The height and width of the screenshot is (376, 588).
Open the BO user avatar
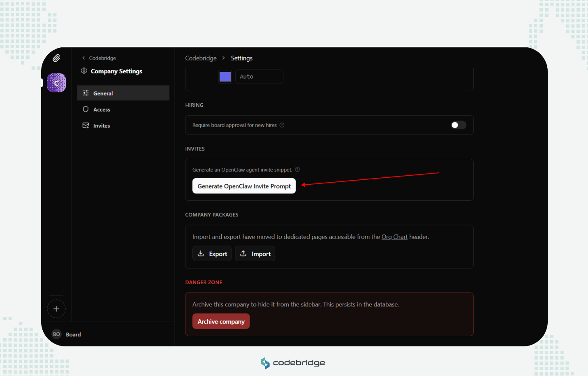pos(56,334)
